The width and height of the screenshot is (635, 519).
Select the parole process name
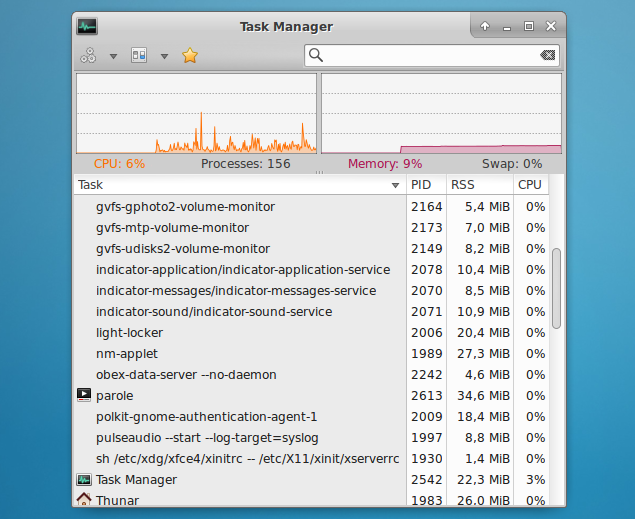(115, 396)
